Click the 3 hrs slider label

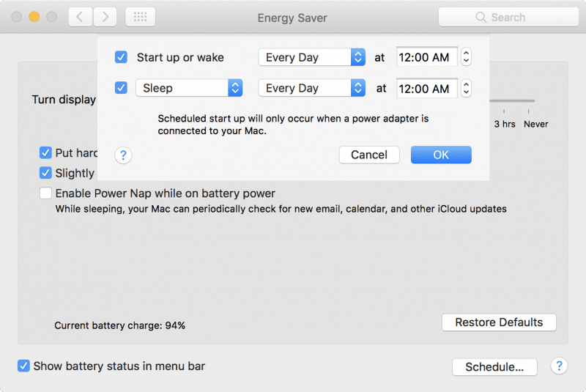(x=505, y=124)
